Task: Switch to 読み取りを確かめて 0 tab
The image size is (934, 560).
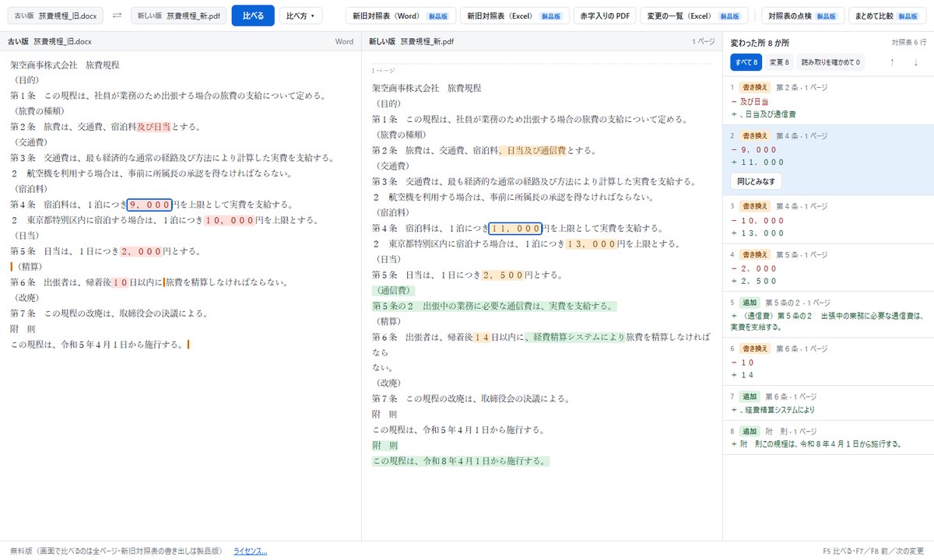Action: (x=831, y=62)
